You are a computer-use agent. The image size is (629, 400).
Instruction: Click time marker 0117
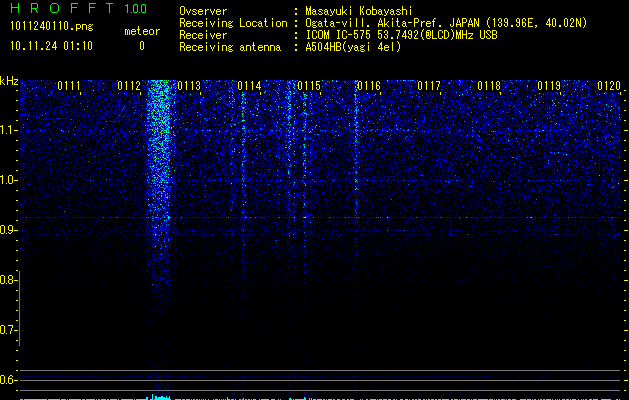[x=429, y=86]
